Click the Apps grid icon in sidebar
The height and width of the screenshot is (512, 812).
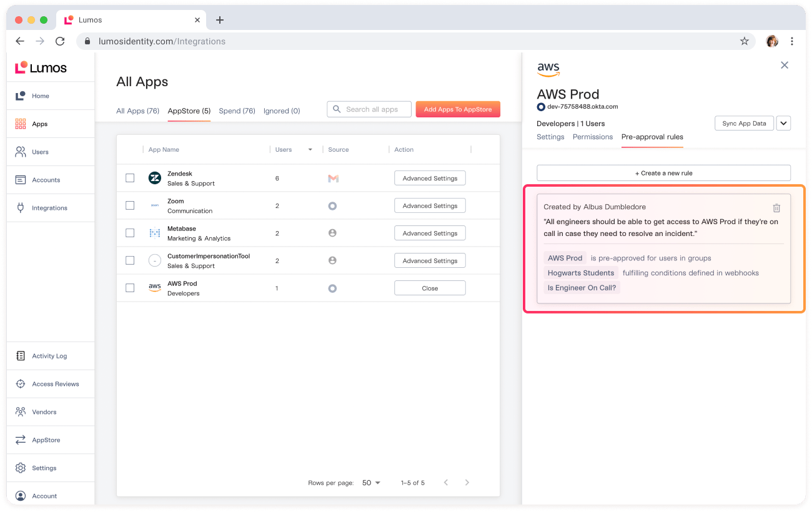click(x=21, y=124)
